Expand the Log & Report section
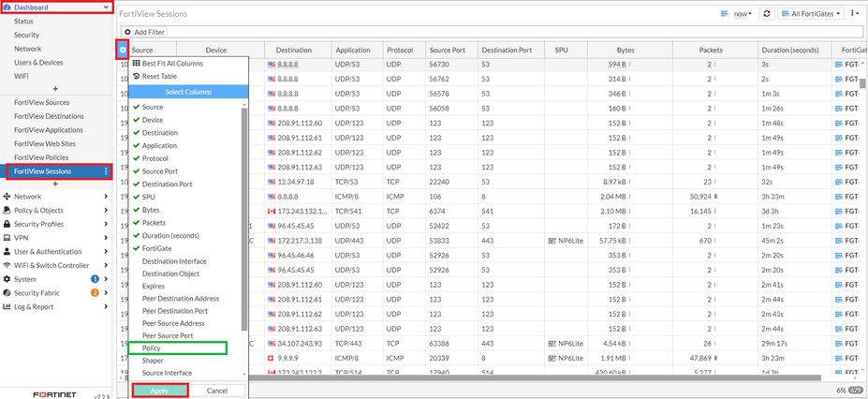The width and height of the screenshot is (868, 399). point(106,307)
